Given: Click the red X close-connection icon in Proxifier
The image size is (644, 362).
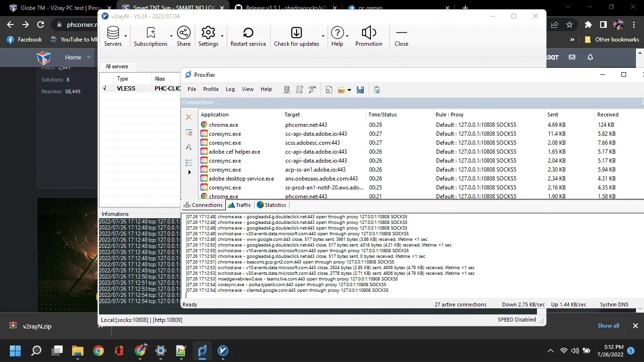Looking at the screenshot, I should 189,117.
